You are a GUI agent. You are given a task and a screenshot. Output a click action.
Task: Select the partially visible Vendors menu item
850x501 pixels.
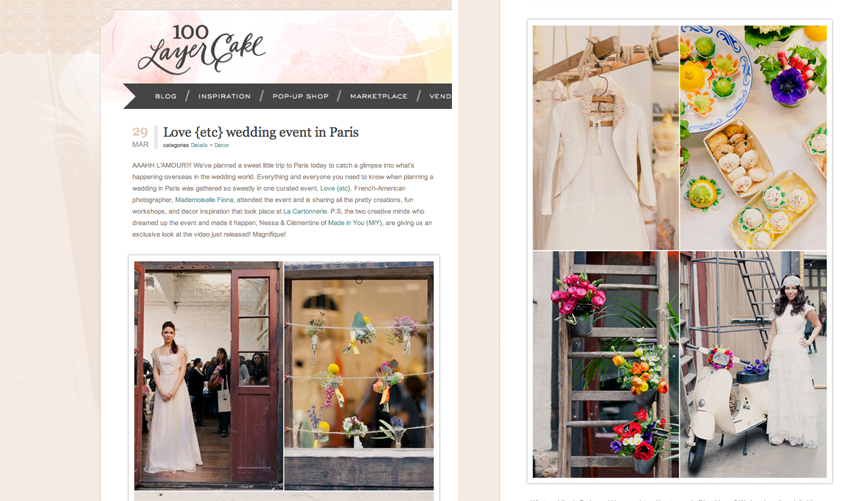click(x=440, y=96)
